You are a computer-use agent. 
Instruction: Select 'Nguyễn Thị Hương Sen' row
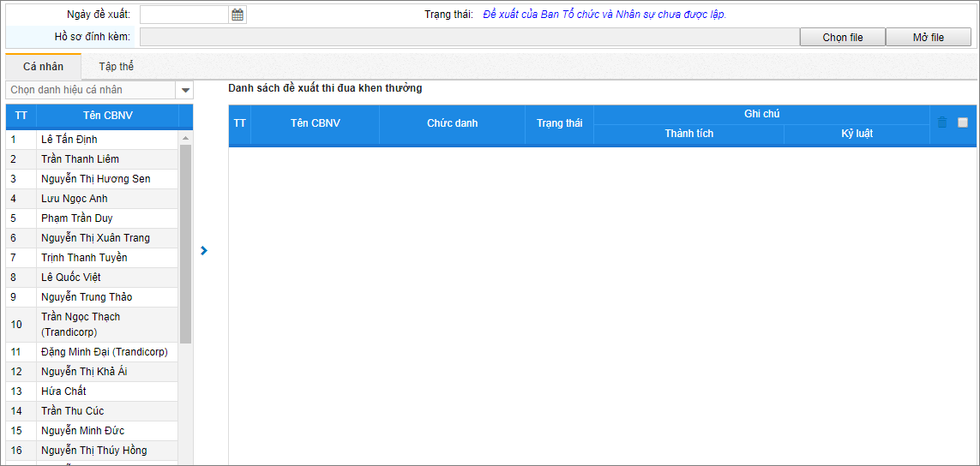click(x=93, y=179)
